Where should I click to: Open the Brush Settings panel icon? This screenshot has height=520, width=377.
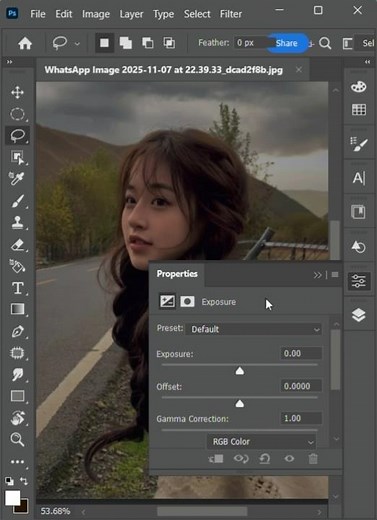coord(359,144)
